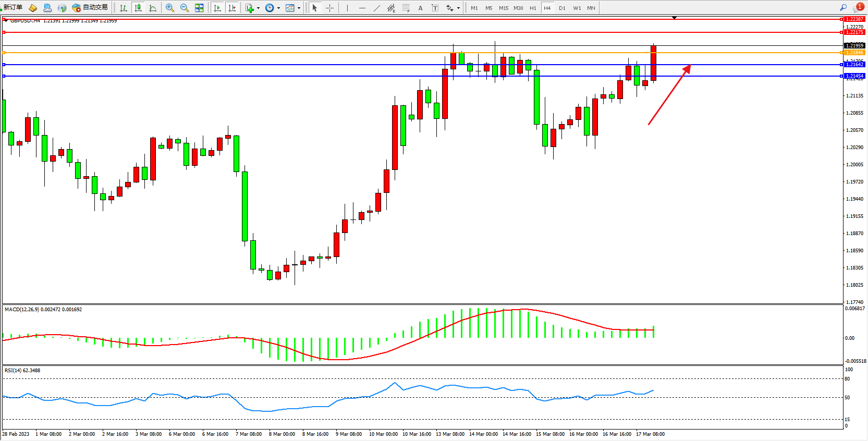Click the zoom out magnifier icon
Screen dimensions: 868x441
tap(185, 8)
